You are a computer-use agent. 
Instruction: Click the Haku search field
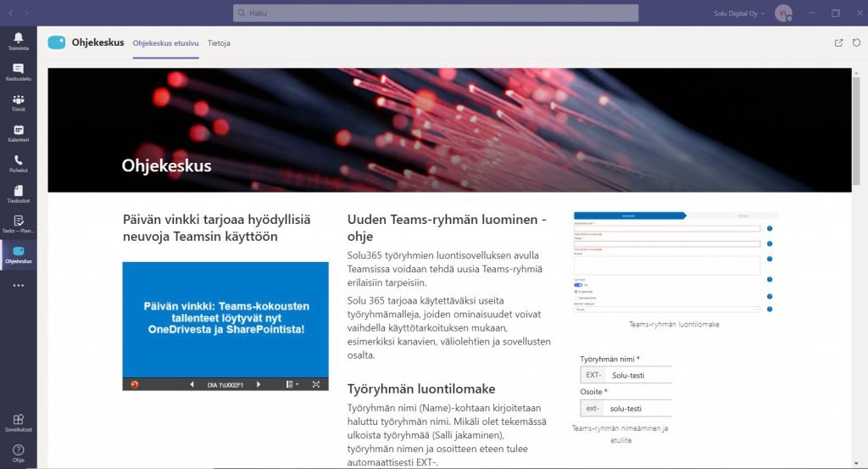coord(436,14)
